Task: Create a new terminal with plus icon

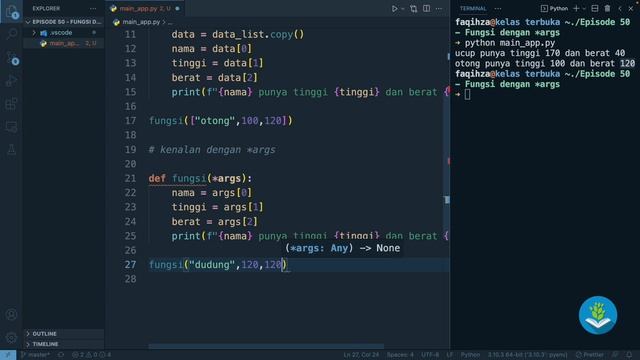Action: [576, 9]
